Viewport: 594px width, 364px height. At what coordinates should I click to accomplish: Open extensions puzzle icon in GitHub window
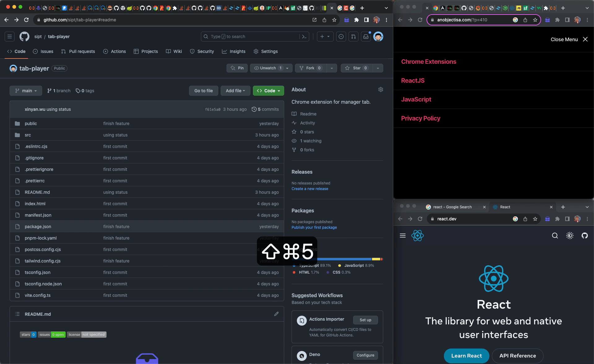click(357, 20)
